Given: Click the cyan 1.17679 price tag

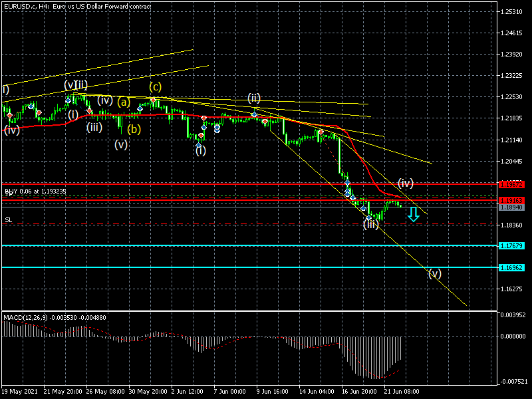Looking at the screenshot, I should click(x=511, y=246).
